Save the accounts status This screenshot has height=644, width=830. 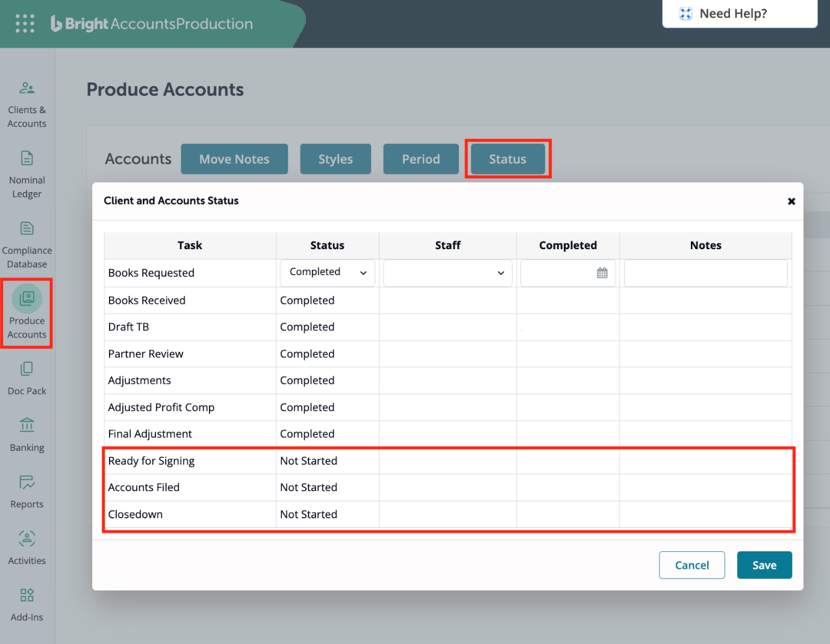[764, 565]
